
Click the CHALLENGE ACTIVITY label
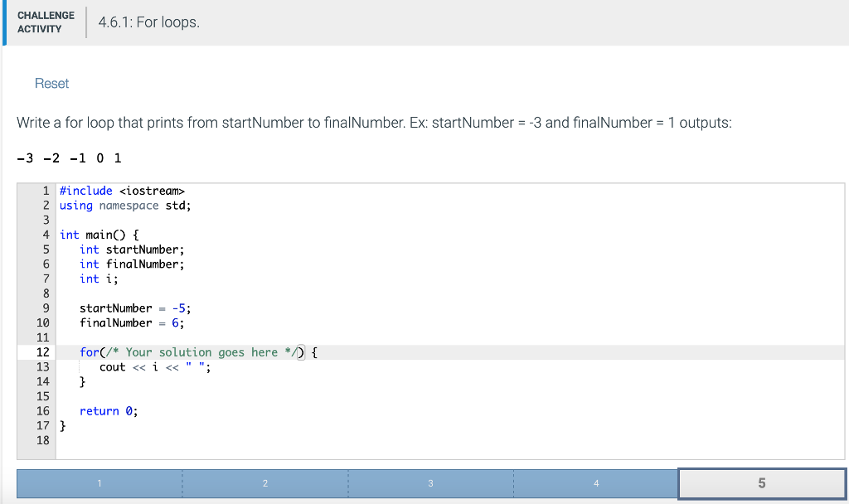(46, 21)
